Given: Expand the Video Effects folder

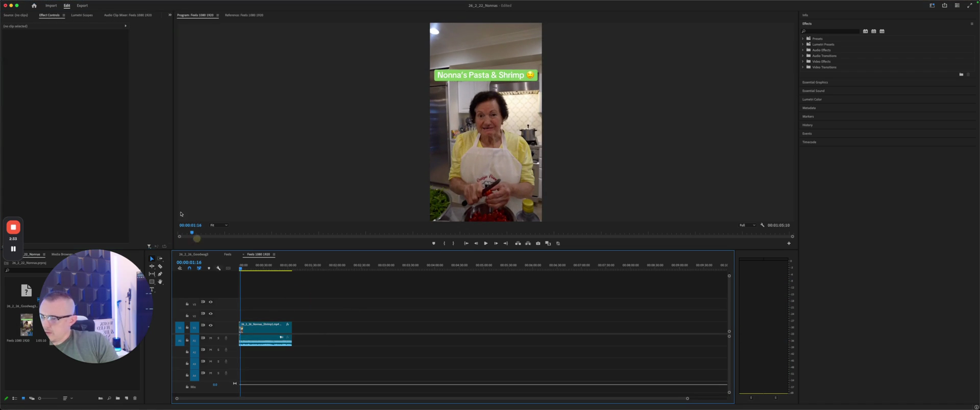Looking at the screenshot, I should [x=803, y=61].
